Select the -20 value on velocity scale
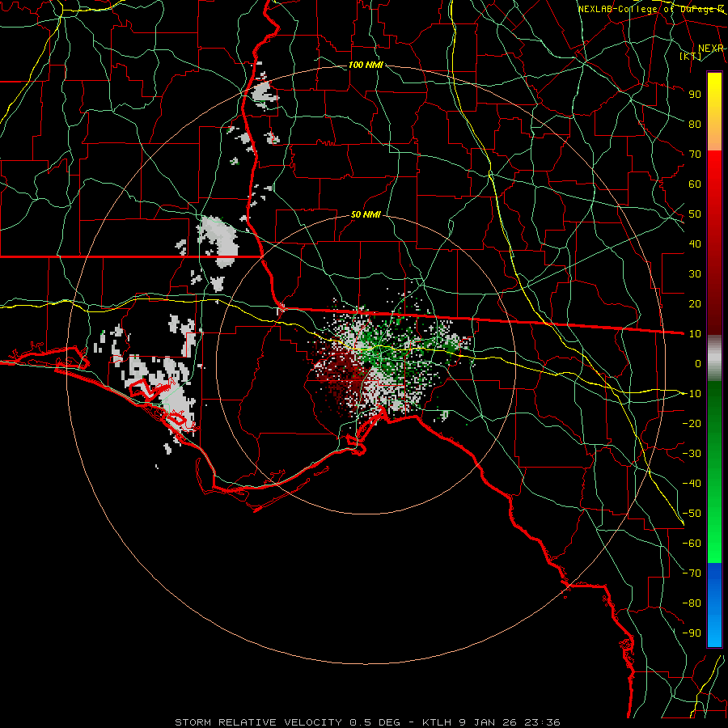Viewport: 728px width, 728px height. tap(692, 423)
